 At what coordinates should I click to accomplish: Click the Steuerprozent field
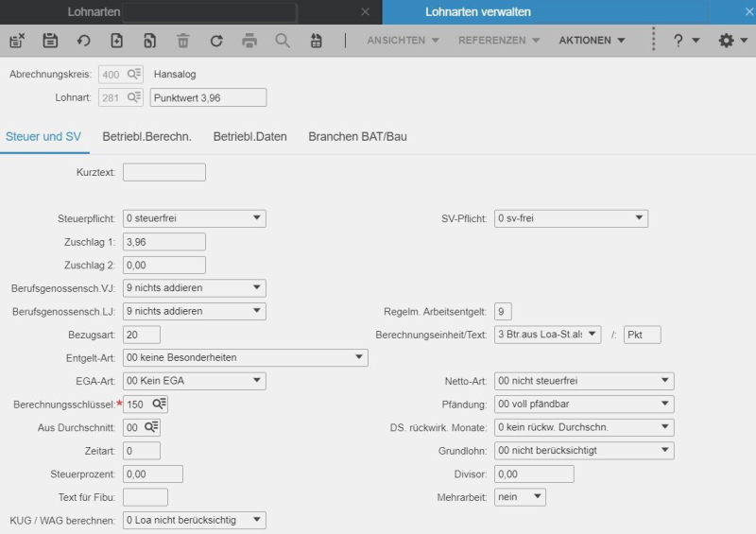[153, 474]
